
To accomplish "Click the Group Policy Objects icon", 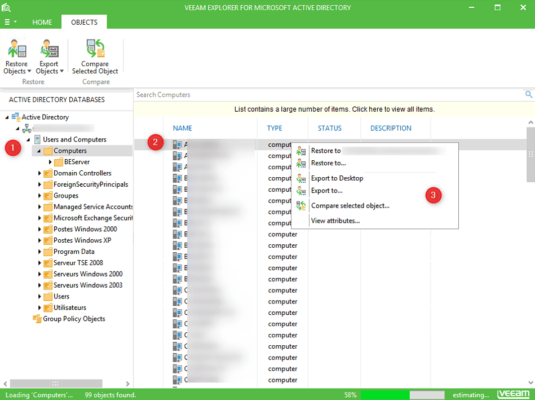I will pos(37,319).
